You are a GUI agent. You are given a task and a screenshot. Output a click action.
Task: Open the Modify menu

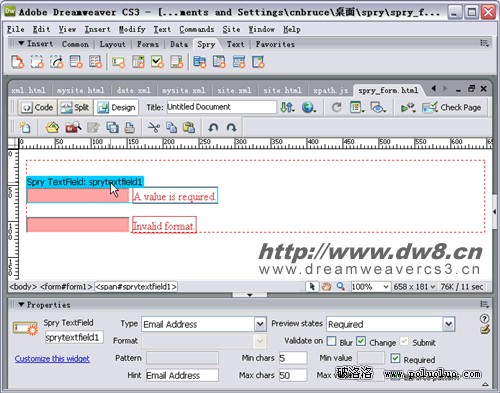[x=132, y=29]
